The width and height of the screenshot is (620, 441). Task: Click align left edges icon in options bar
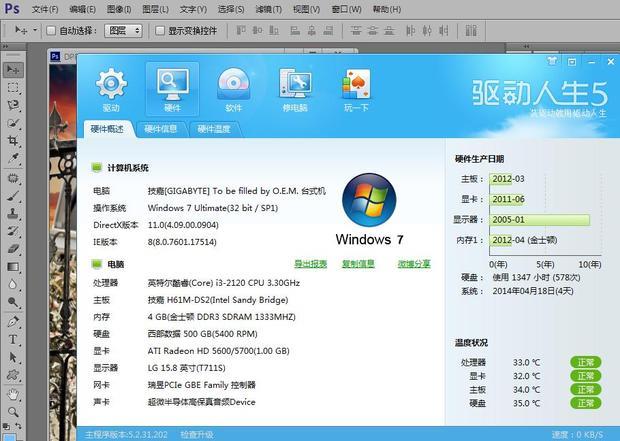pos(295,30)
